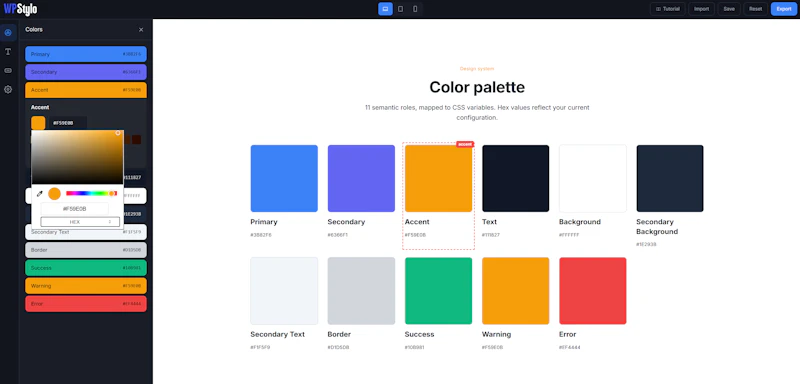The width and height of the screenshot is (800, 384).
Task: Open the Tutorial guide
Action: [x=667, y=9]
